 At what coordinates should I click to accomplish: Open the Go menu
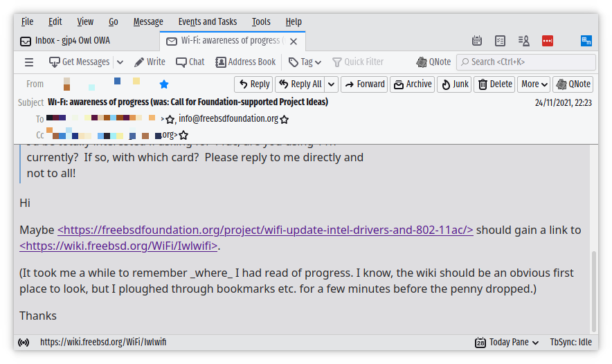[113, 22]
